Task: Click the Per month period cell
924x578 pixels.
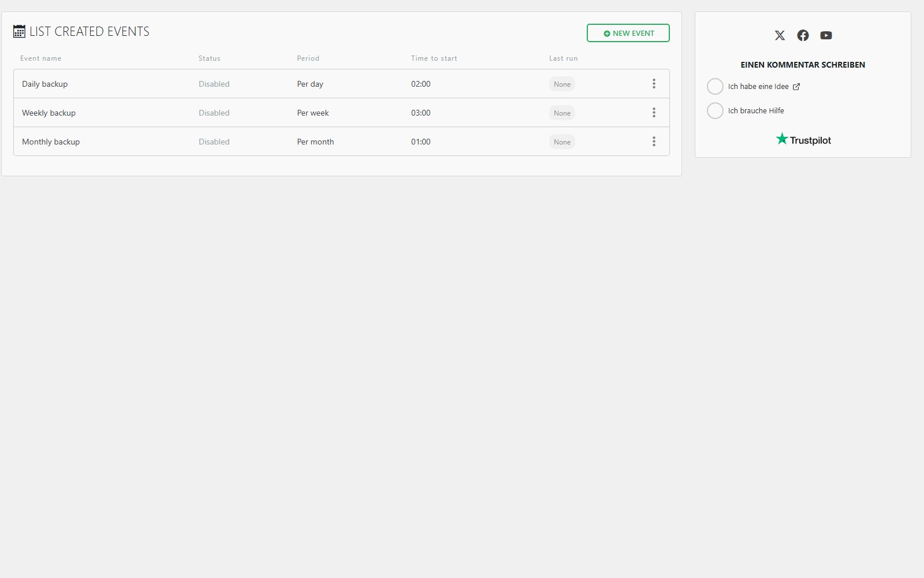Action: click(315, 142)
